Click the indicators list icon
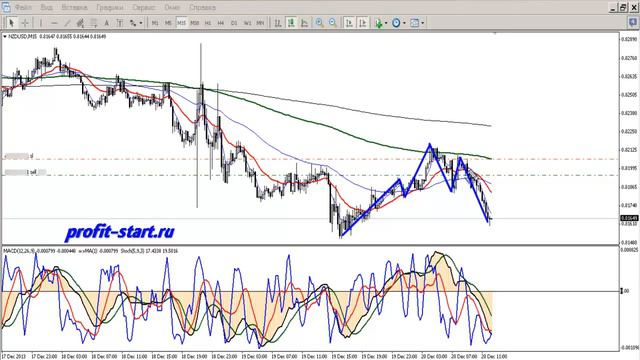 (x=379, y=23)
